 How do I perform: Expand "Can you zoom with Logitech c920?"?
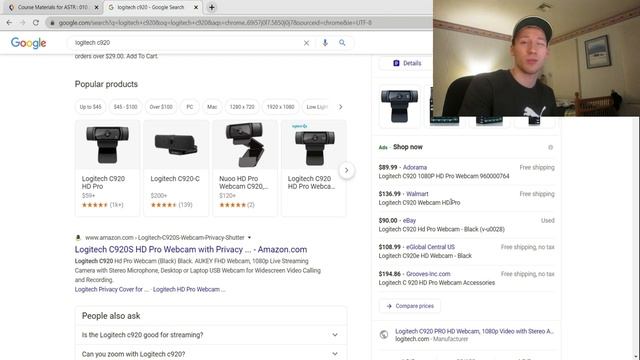(211, 354)
